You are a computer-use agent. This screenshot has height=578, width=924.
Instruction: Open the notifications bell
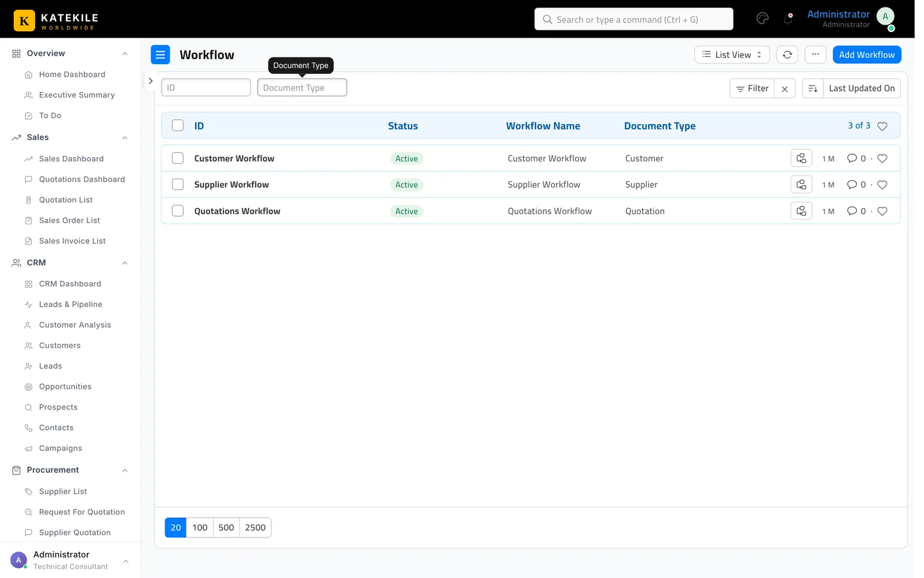788,18
